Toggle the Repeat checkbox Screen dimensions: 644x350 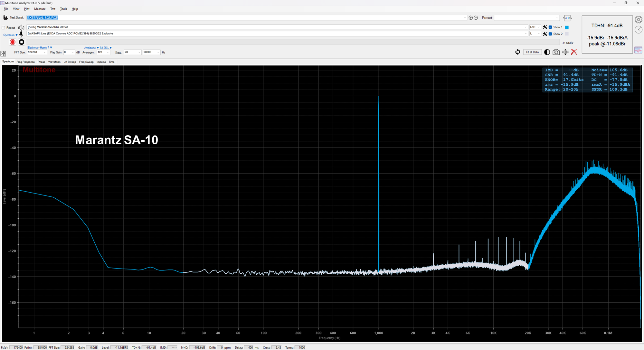(4, 28)
